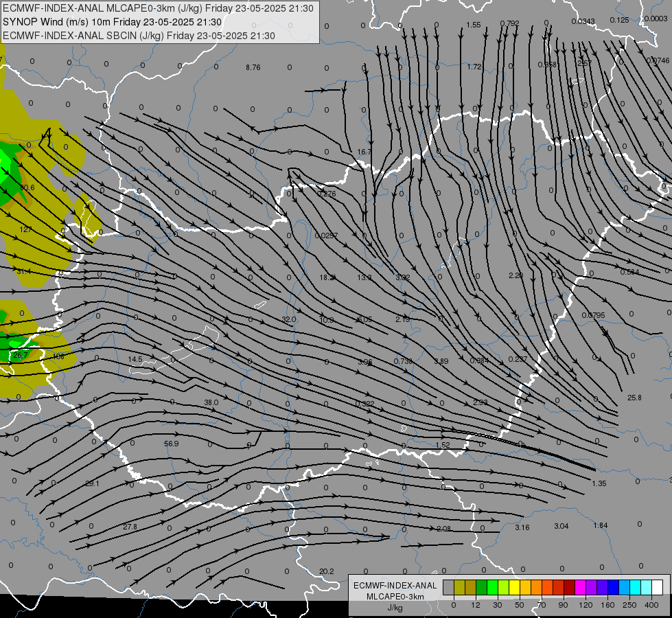The height and width of the screenshot is (618, 672).
Task: Click the map value '2.08'
Action: coord(443,529)
